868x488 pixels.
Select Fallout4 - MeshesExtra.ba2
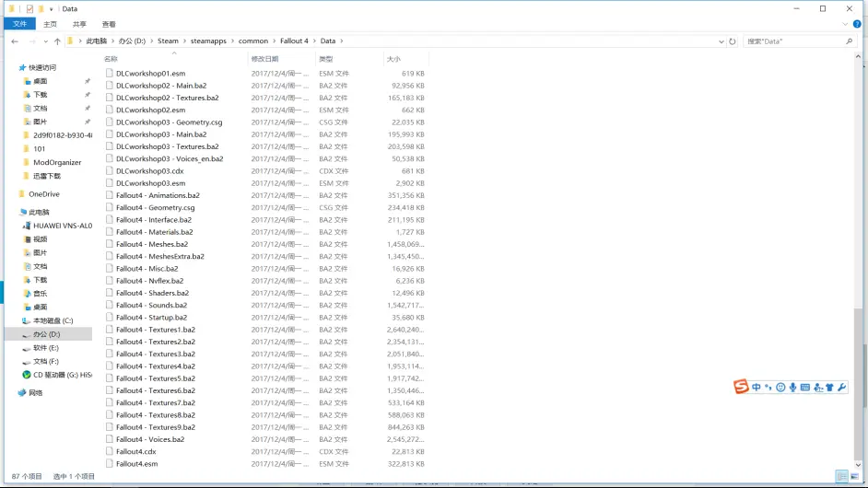[x=160, y=257]
